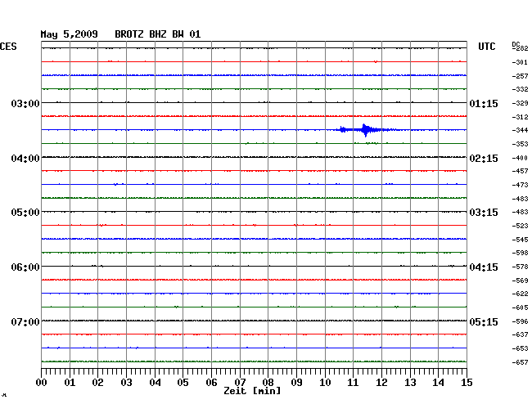This screenshot has width=532, height=404.
Task: Click the 'Zeit [min]' axis title
Action: click(253, 392)
